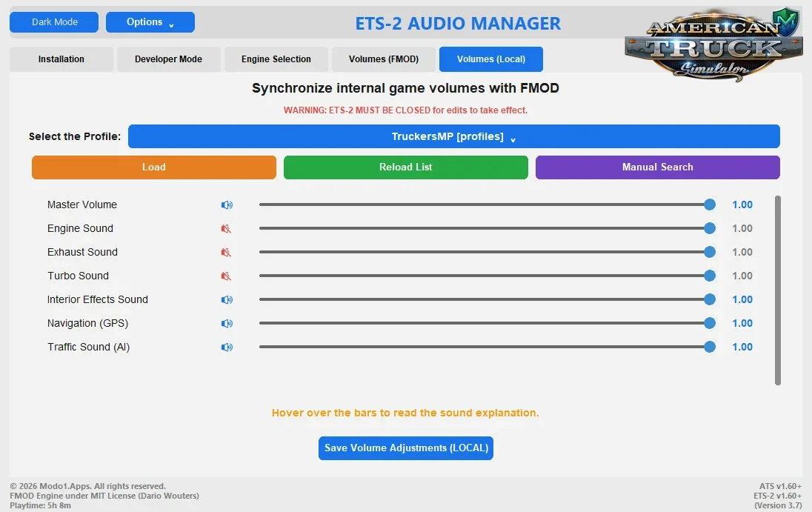Click the Master Volume 1.00 value
This screenshot has height=512, width=812.
pyautogui.click(x=742, y=205)
